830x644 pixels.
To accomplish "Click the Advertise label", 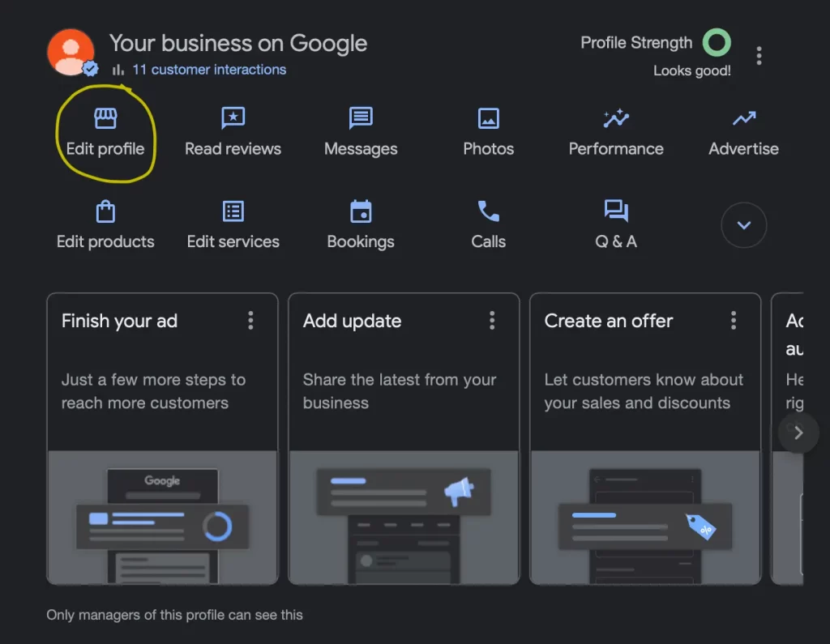I will [744, 149].
